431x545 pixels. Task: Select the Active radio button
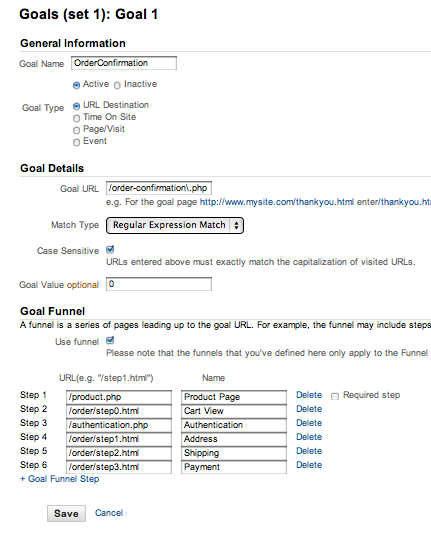tap(76, 85)
